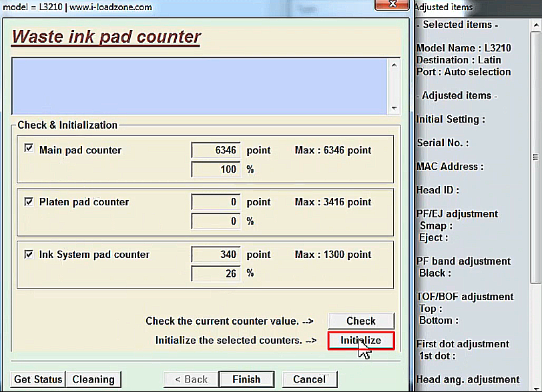The image size is (542, 392).
Task: Click inside the blue message log area
Action: [x=200, y=87]
